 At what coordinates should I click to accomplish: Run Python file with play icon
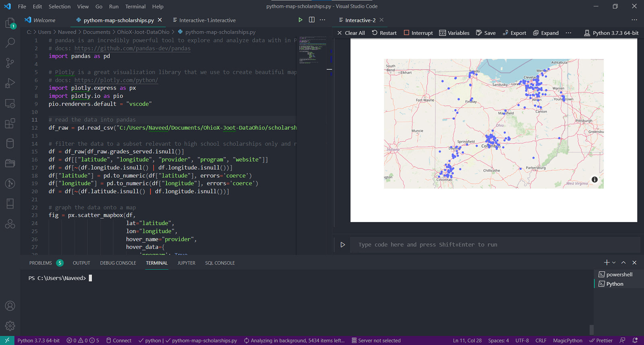coord(300,20)
